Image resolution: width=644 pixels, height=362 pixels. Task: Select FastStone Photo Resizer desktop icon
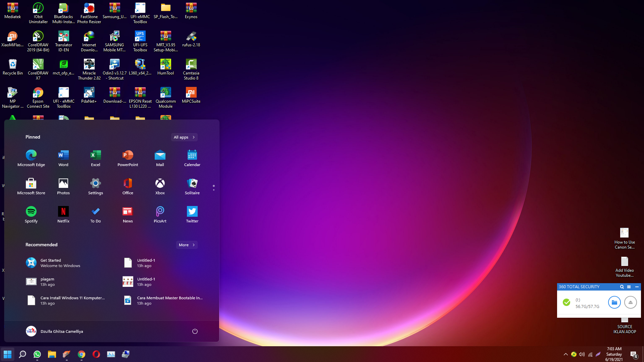[x=89, y=13]
